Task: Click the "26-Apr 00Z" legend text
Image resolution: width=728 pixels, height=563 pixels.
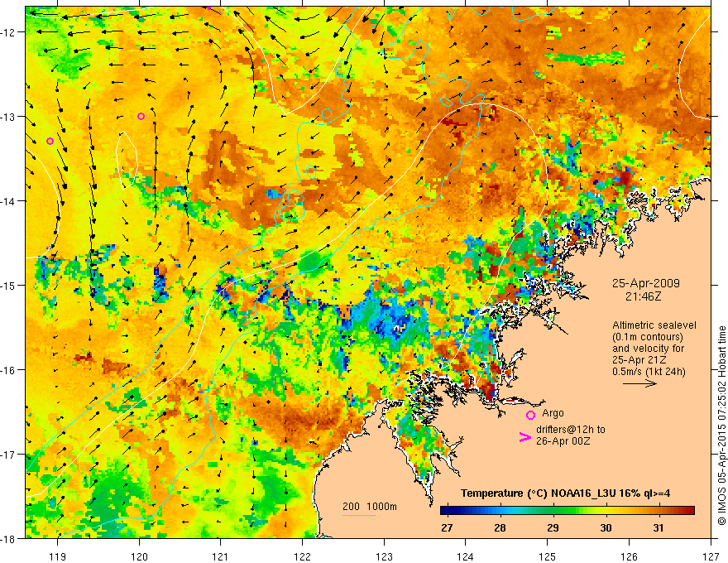Action: point(563,440)
